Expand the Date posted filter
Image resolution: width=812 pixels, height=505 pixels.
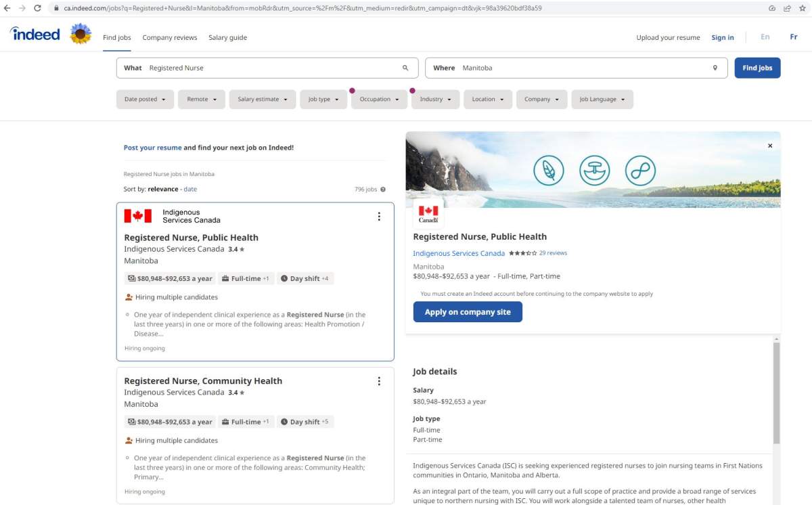point(145,100)
